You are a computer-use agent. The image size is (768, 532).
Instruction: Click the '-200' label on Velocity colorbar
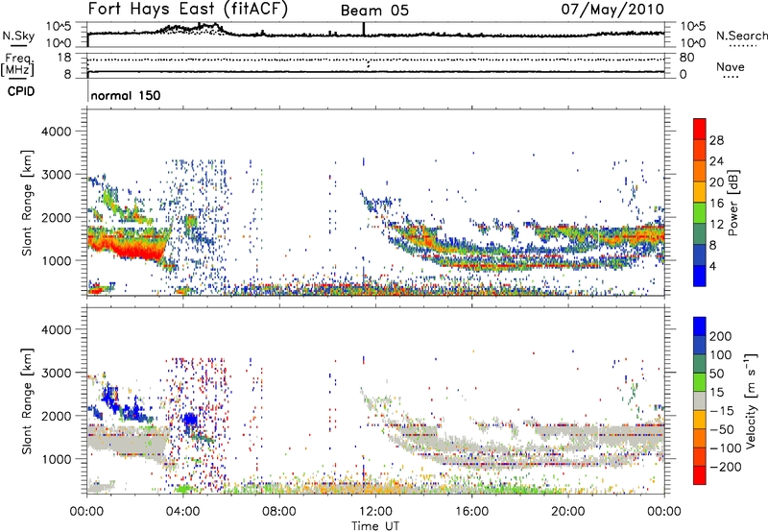click(726, 467)
